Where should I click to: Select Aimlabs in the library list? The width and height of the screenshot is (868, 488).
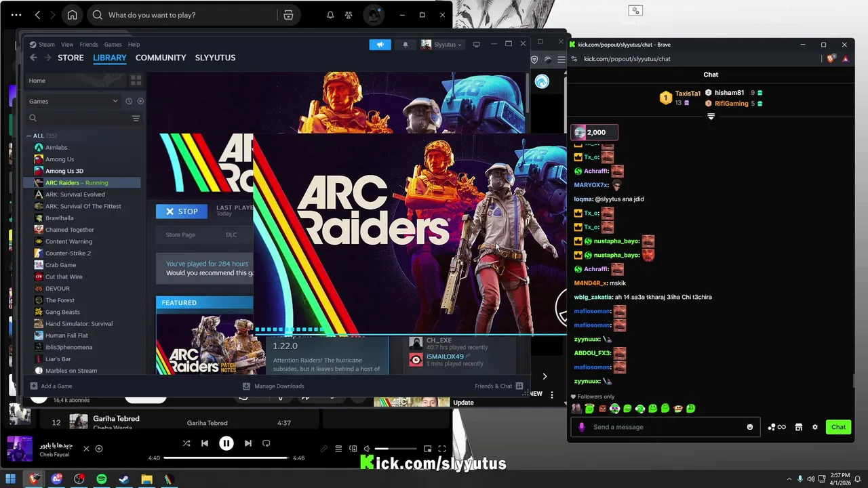56,148
